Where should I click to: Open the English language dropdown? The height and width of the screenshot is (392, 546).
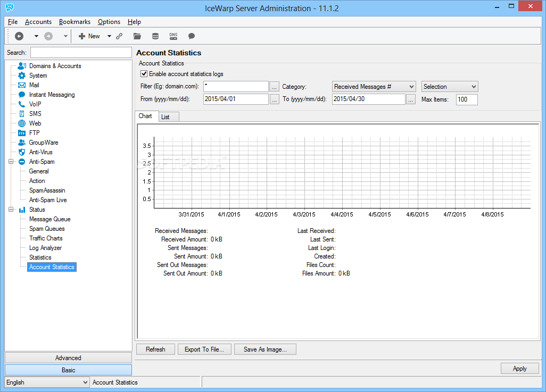[x=47, y=382]
